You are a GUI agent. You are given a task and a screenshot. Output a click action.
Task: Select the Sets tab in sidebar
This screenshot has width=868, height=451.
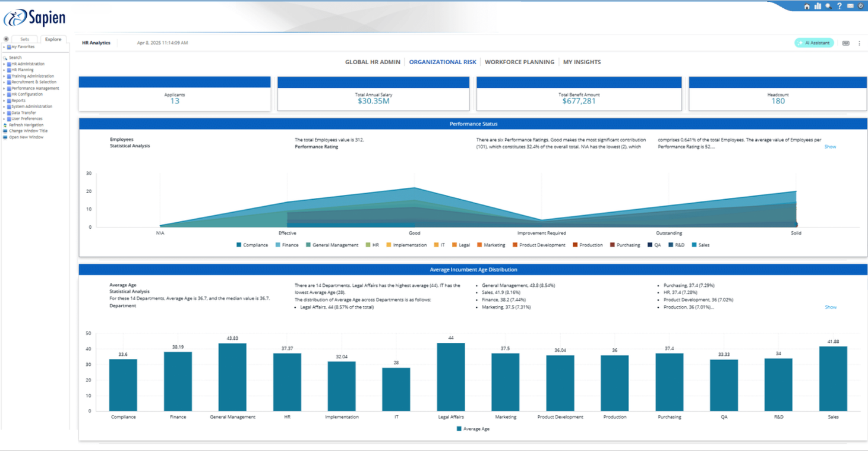24,39
